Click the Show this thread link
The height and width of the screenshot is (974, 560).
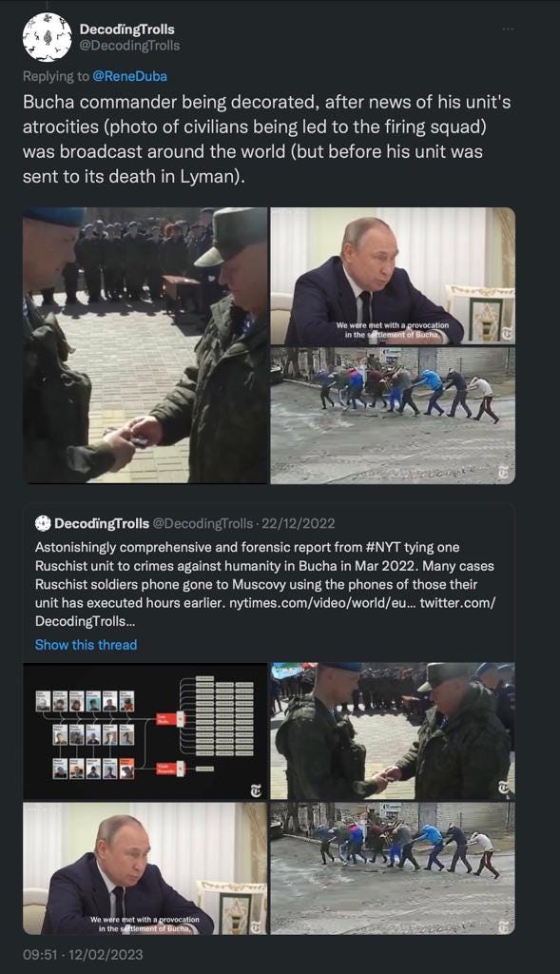[86, 645]
